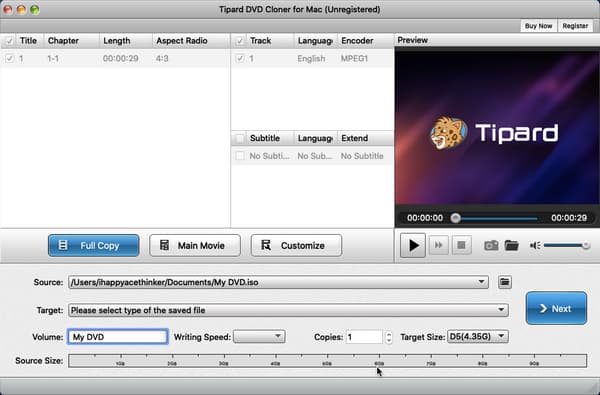
Task: Open the Target Size D5(4.35G) dropdown
Action: click(478, 337)
